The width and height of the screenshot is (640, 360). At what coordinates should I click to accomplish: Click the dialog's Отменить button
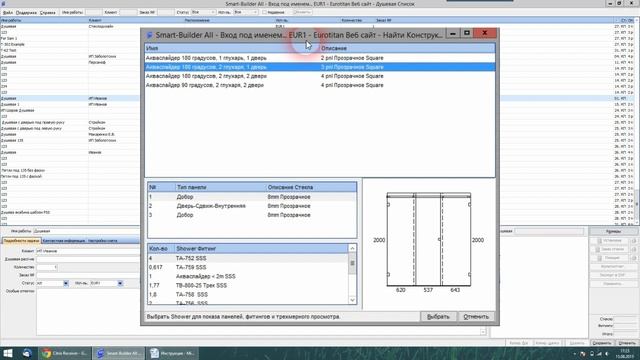pyautogui.click(x=476, y=317)
